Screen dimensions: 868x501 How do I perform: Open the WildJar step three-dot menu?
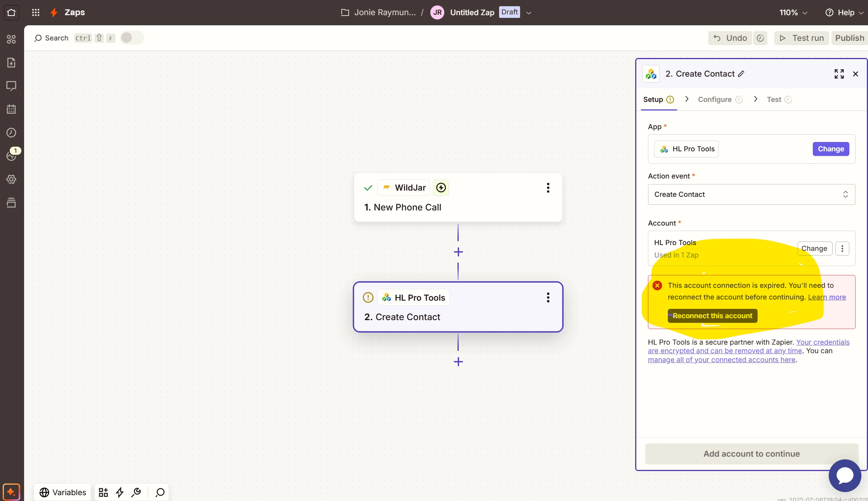pos(548,188)
